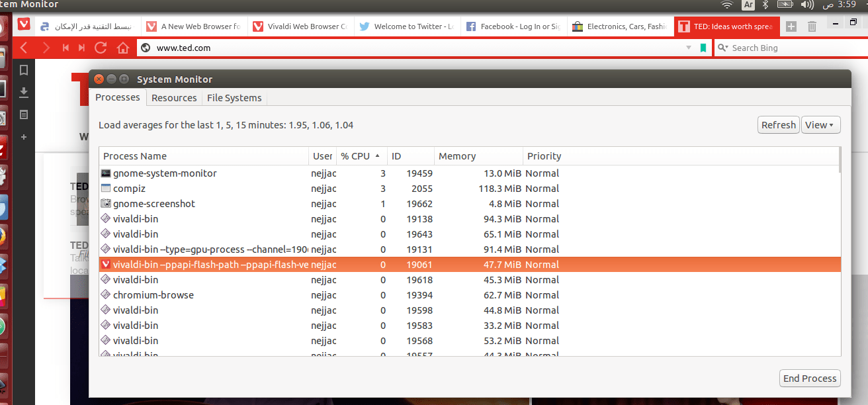
Task: Click the gnome-screenshot camera icon
Action: coord(106,204)
